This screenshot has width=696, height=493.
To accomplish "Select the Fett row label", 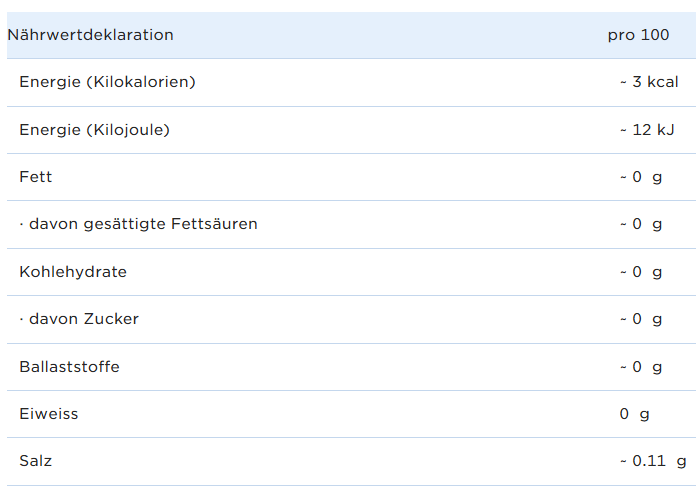I will tap(36, 177).
